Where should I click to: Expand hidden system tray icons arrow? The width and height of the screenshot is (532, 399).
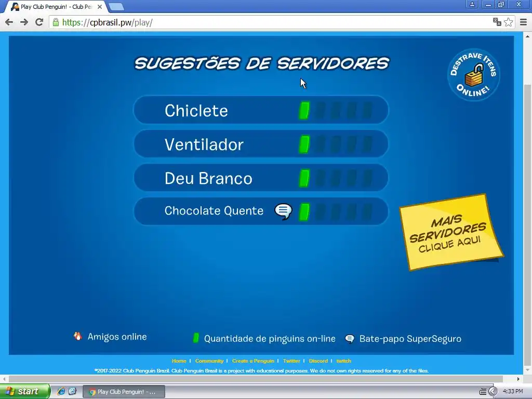tap(493, 392)
